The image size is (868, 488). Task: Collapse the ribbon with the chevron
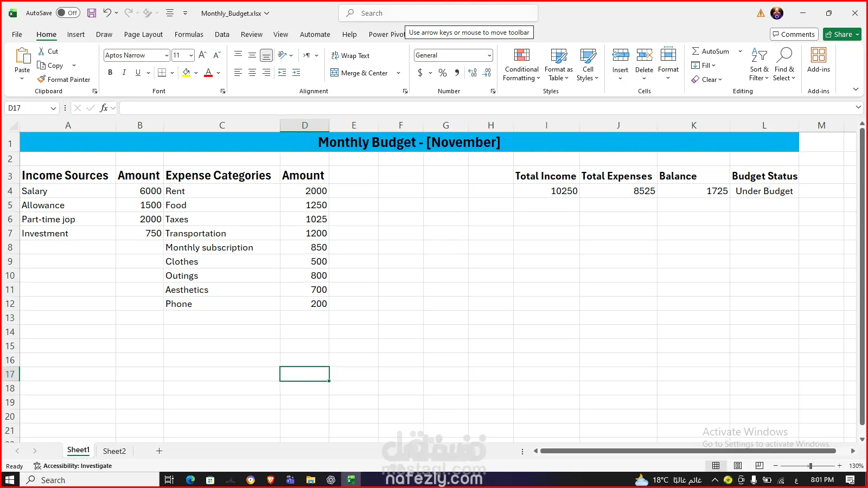[x=856, y=89]
